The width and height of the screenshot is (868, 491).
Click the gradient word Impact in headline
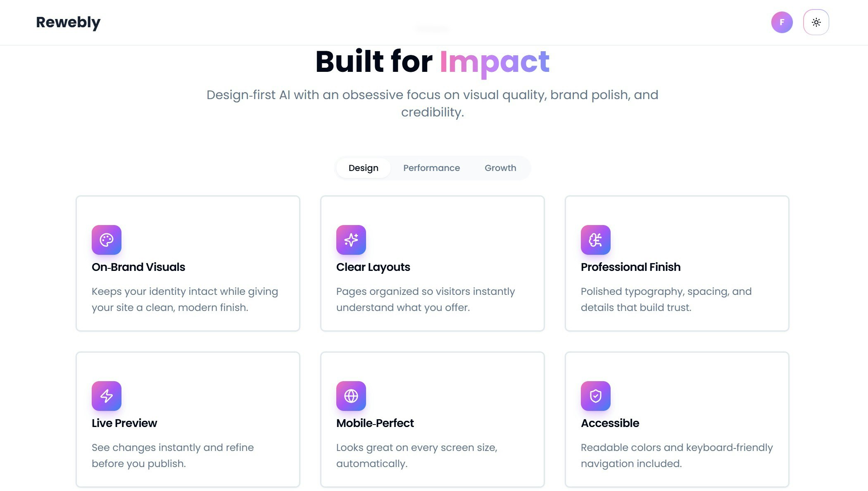(x=495, y=62)
